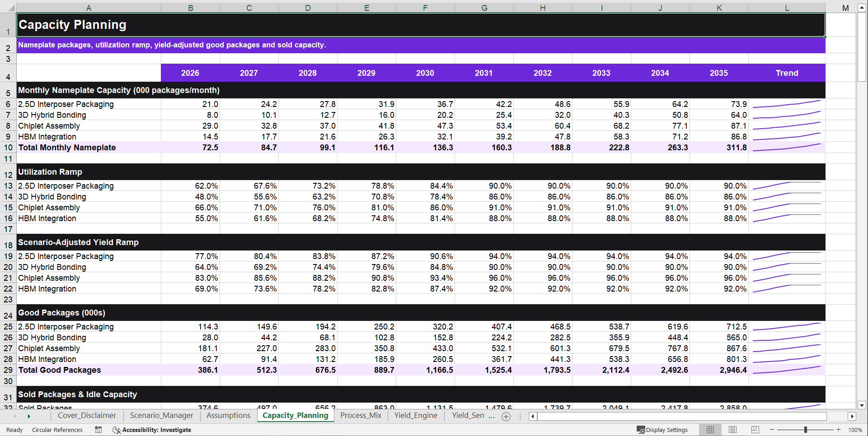Click the 2026 year header cell
This screenshot has width=868, height=436.
pos(190,73)
